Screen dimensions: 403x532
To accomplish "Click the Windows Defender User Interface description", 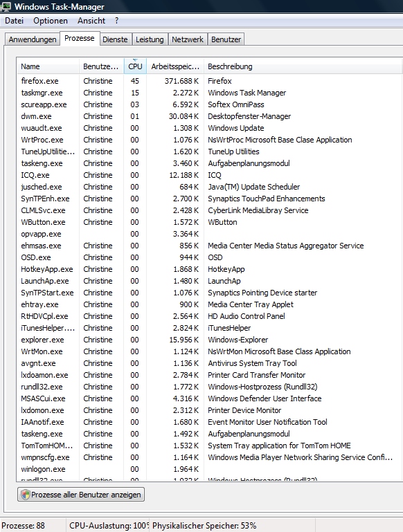I will [x=265, y=398].
